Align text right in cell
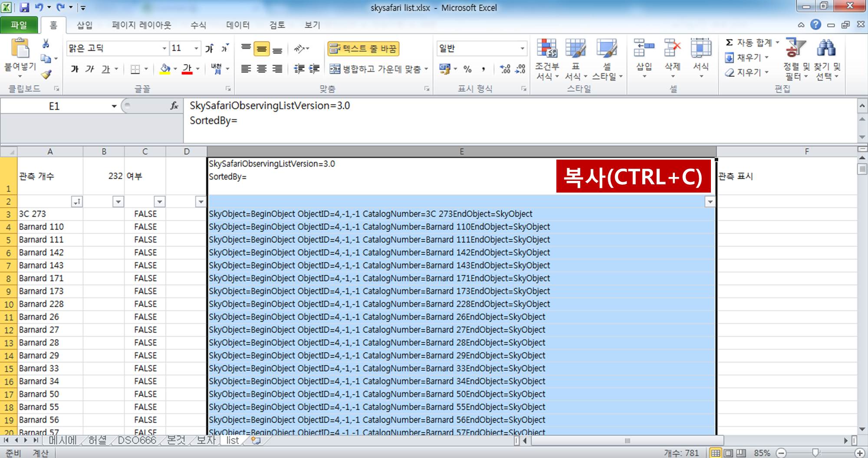The image size is (868, 458). pyautogui.click(x=277, y=69)
